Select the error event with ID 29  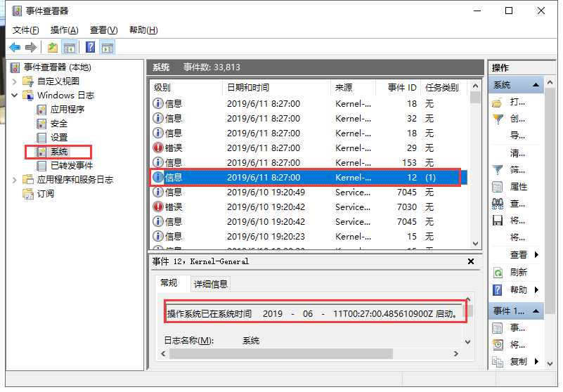[309, 148]
